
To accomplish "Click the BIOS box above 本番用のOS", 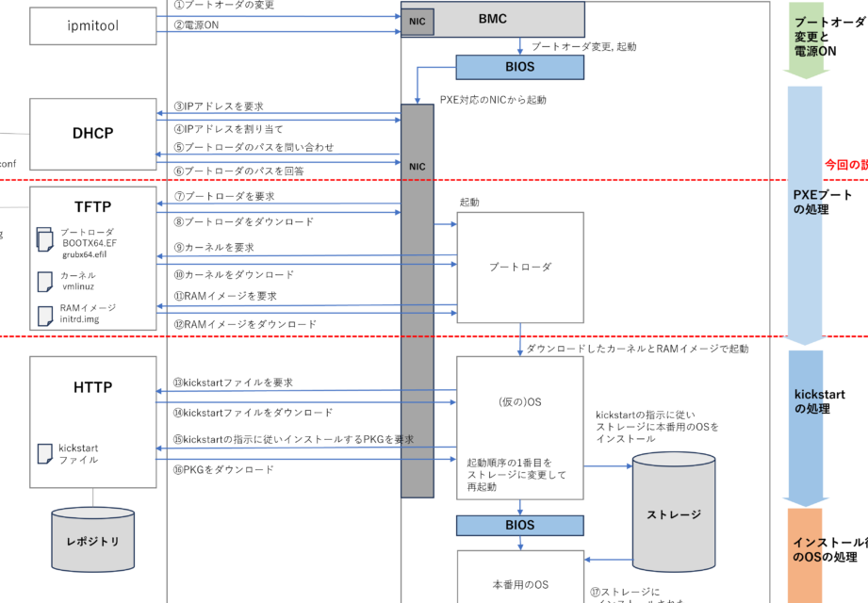I will pyautogui.click(x=520, y=526).
